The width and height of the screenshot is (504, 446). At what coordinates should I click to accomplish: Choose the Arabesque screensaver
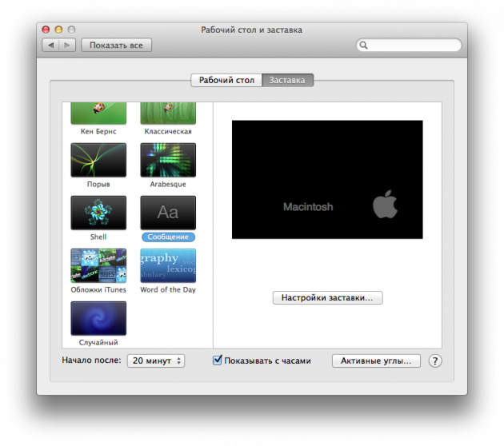pos(168,160)
